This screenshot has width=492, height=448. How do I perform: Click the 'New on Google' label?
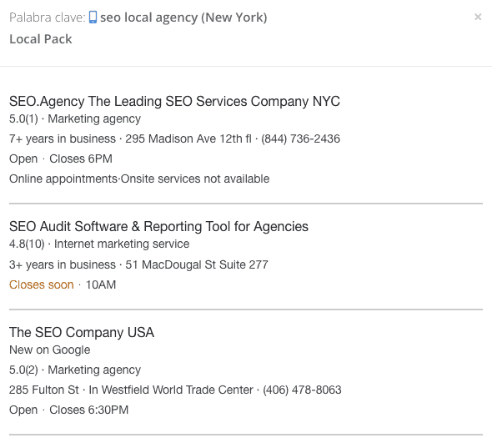49,350
